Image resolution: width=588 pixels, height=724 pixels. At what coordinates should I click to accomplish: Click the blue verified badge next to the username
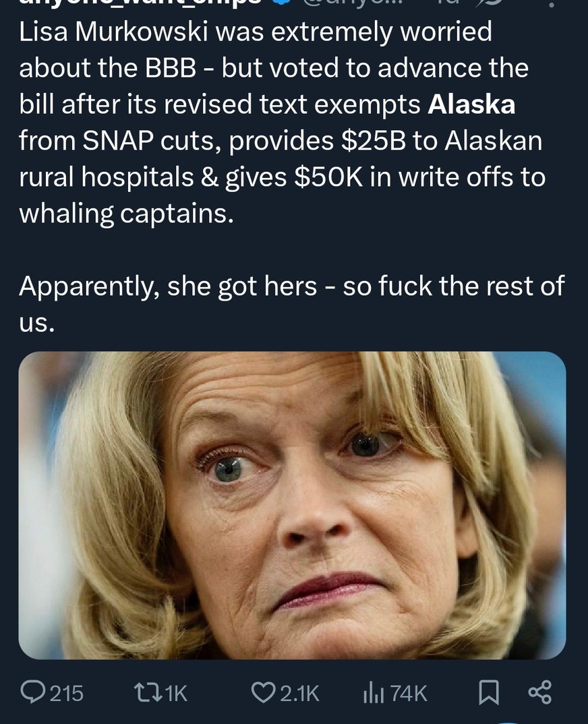(280, 5)
